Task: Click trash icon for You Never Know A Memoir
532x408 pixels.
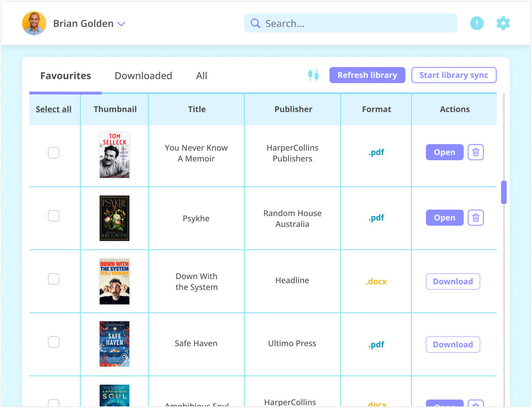Action: (x=476, y=152)
